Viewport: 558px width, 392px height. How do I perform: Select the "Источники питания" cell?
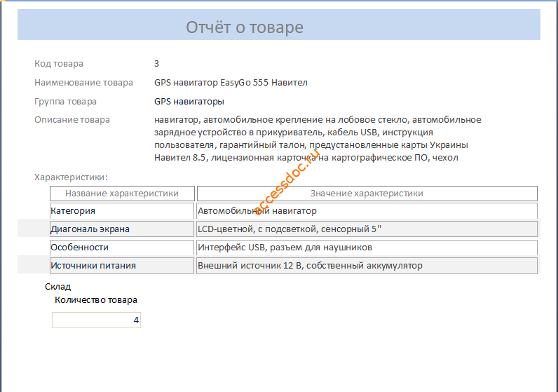[x=122, y=266]
